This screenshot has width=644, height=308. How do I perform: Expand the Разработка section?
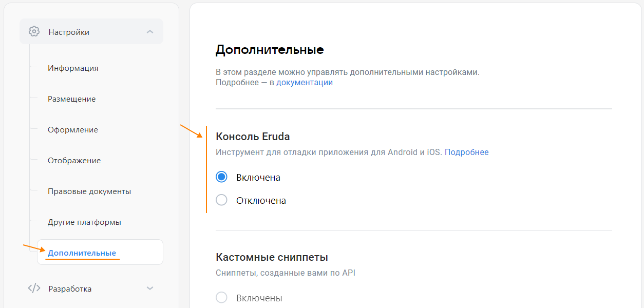coord(150,288)
